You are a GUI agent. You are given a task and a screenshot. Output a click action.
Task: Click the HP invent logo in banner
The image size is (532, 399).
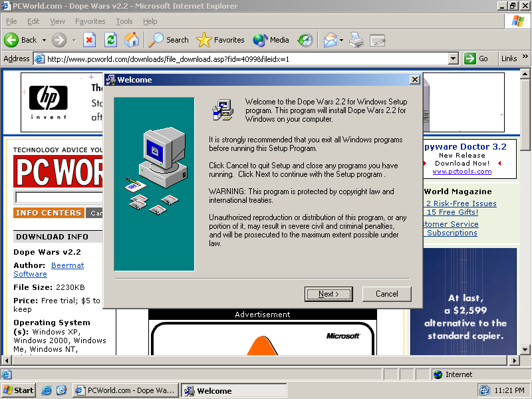49,102
